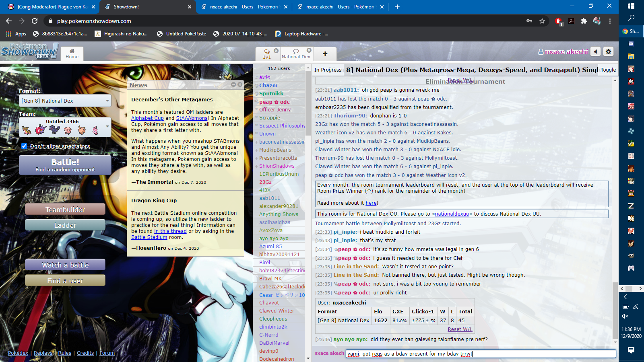The height and width of the screenshot is (362, 644).
Task: Click user Clawed Winter in user list
Action: 277,311
